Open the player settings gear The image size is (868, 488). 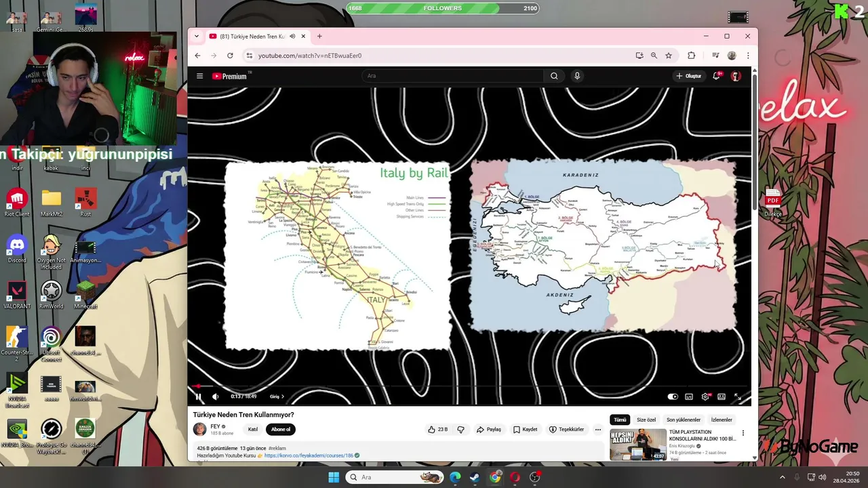[705, 396]
